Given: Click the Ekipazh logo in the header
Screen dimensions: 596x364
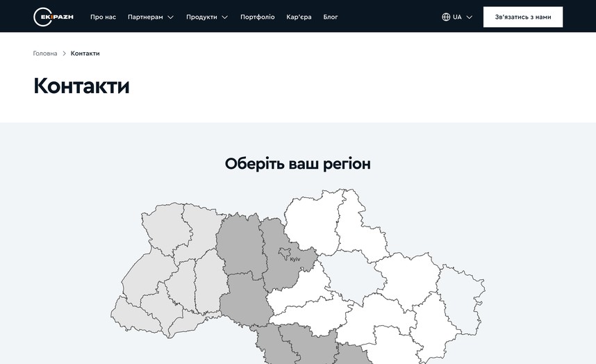Looking at the screenshot, I should [x=53, y=17].
